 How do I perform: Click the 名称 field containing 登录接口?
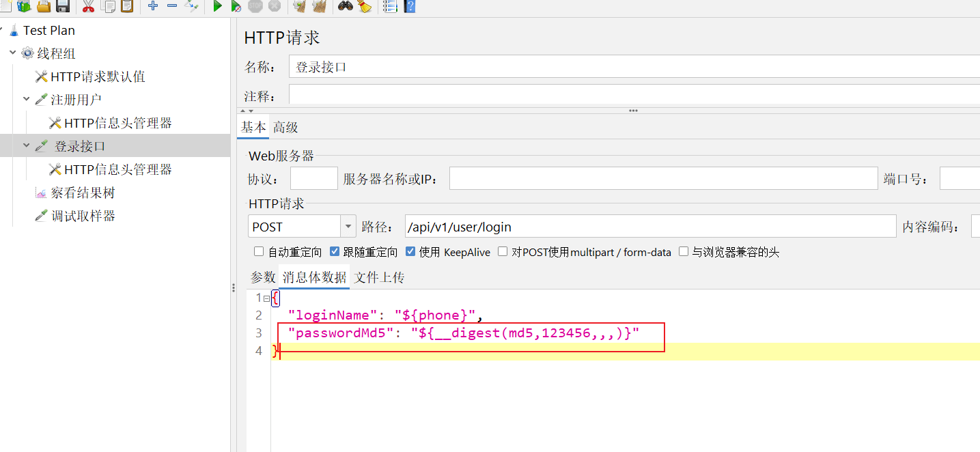pos(634,67)
